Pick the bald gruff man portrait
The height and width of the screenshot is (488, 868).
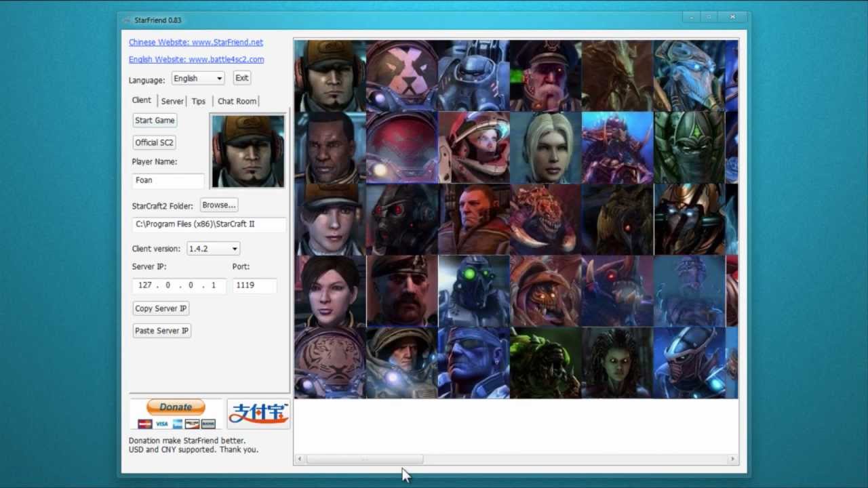(x=473, y=219)
